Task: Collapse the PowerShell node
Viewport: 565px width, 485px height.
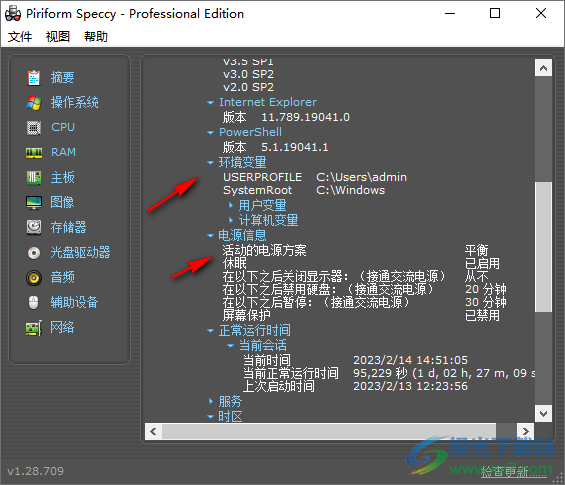Action: coord(210,133)
